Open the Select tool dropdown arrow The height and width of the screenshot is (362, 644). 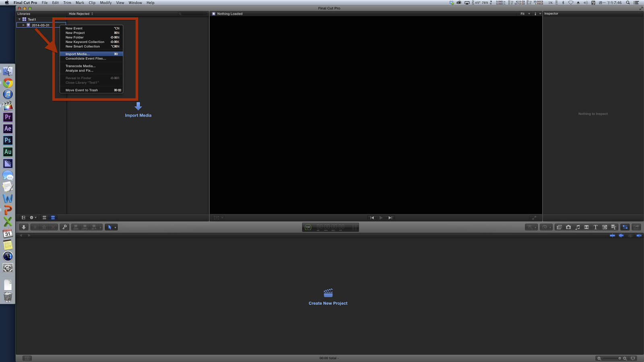click(115, 228)
